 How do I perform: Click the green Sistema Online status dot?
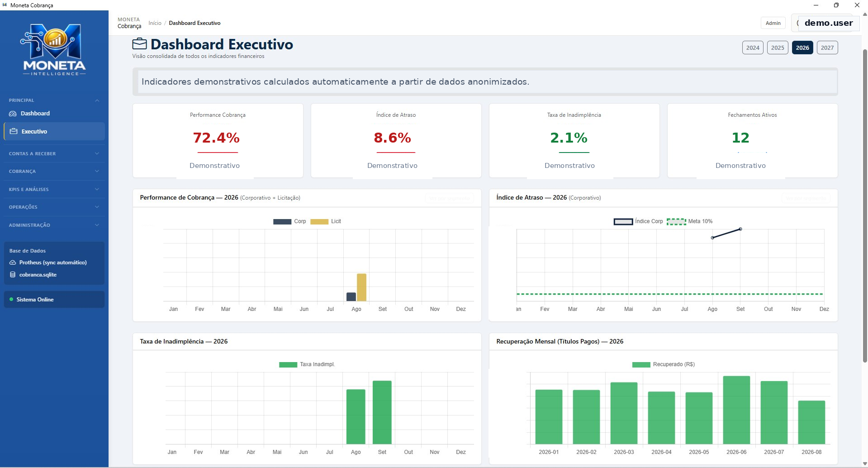(x=11, y=299)
